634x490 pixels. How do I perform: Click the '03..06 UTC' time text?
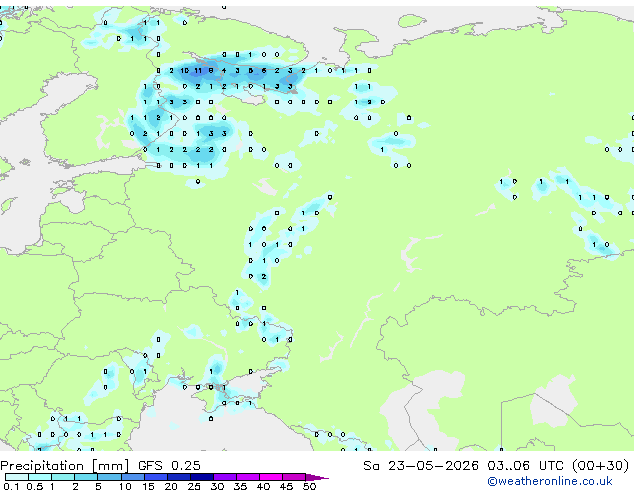[525, 466]
